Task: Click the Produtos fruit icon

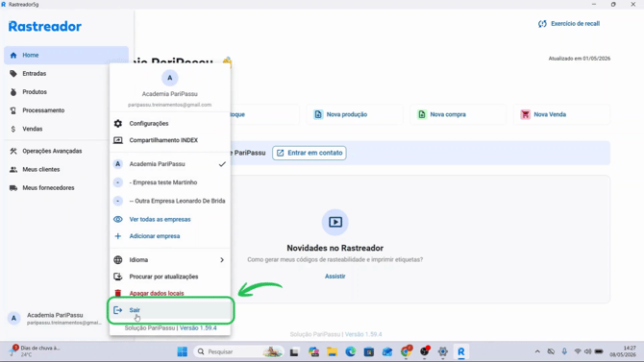Action: click(13, 92)
